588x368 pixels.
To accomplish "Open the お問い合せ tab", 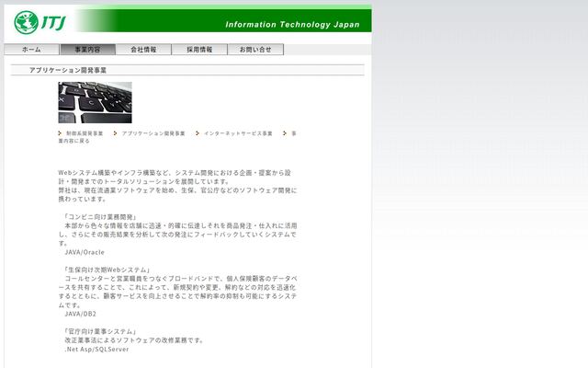I will click(x=255, y=50).
